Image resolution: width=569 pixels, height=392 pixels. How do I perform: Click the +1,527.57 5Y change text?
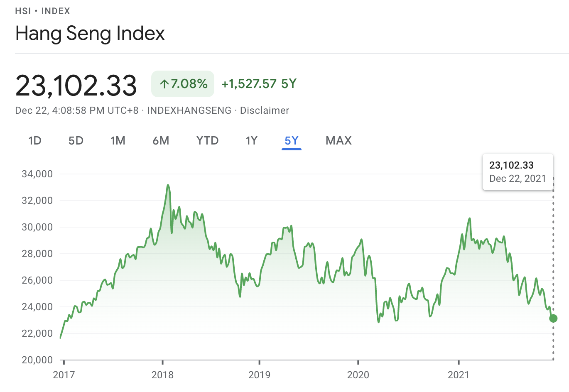click(259, 84)
